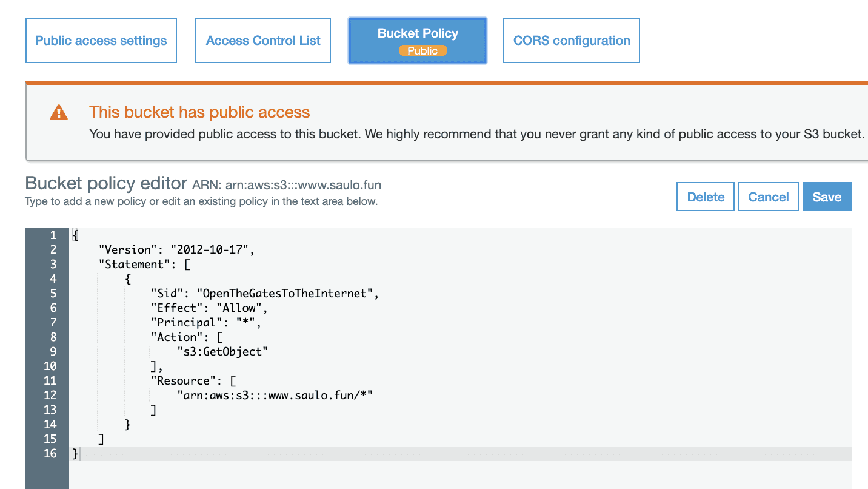The height and width of the screenshot is (489, 868).
Task: Click line number 16 in the gutter
Action: (x=50, y=453)
